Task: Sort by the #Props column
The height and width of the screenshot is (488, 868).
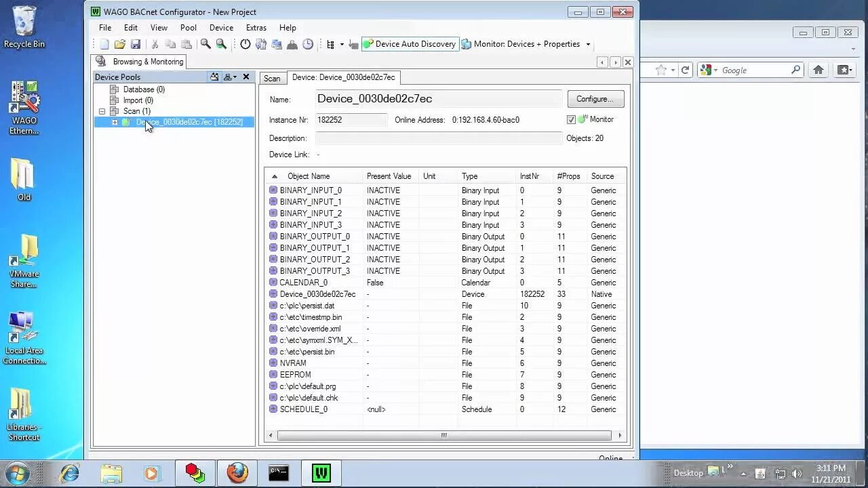Action: pos(570,176)
